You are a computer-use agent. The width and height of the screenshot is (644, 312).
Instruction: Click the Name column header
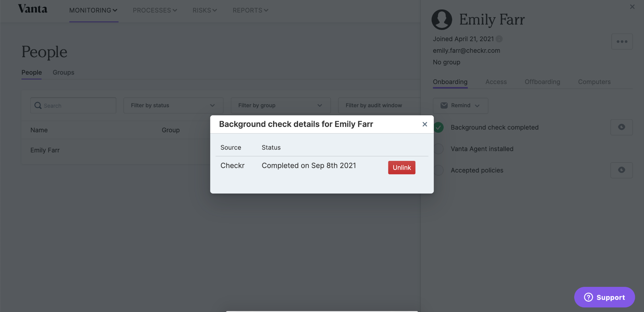39,130
